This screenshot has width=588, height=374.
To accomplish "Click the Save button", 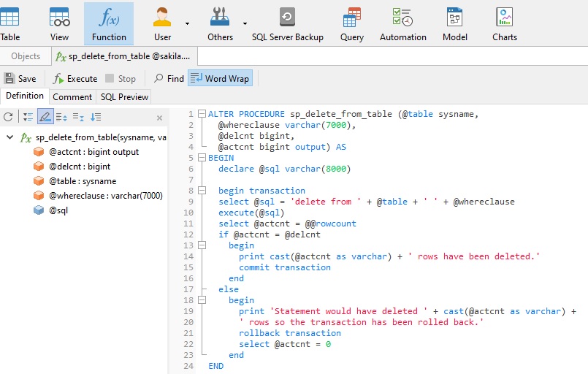I will [x=20, y=78].
